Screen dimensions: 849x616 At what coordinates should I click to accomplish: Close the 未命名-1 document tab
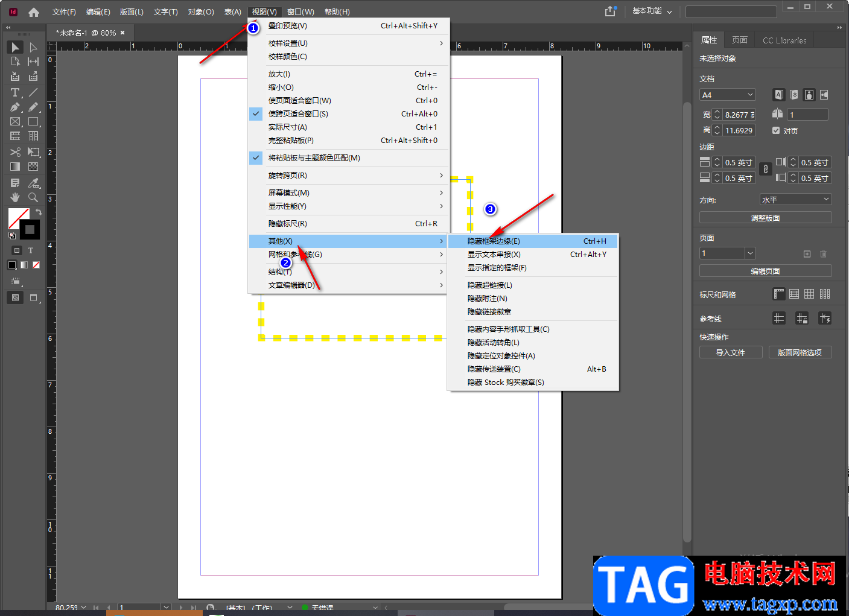(x=122, y=33)
